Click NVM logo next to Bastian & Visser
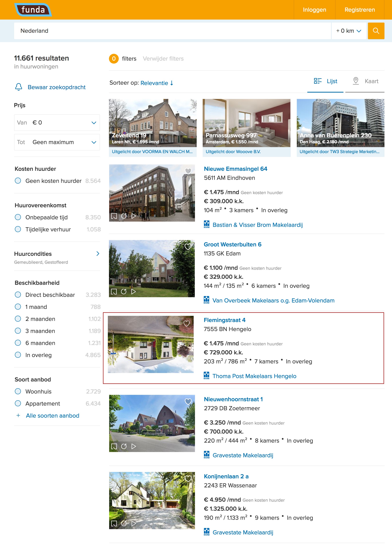The width and height of the screenshot is (392, 544). coord(207,224)
